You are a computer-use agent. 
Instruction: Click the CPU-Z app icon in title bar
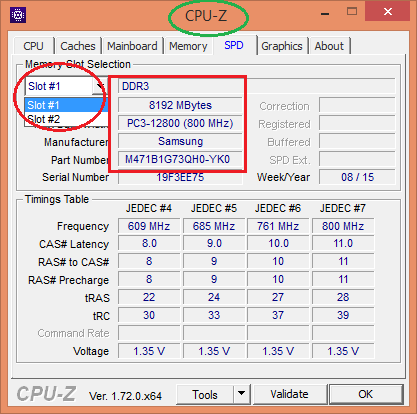(x=18, y=15)
